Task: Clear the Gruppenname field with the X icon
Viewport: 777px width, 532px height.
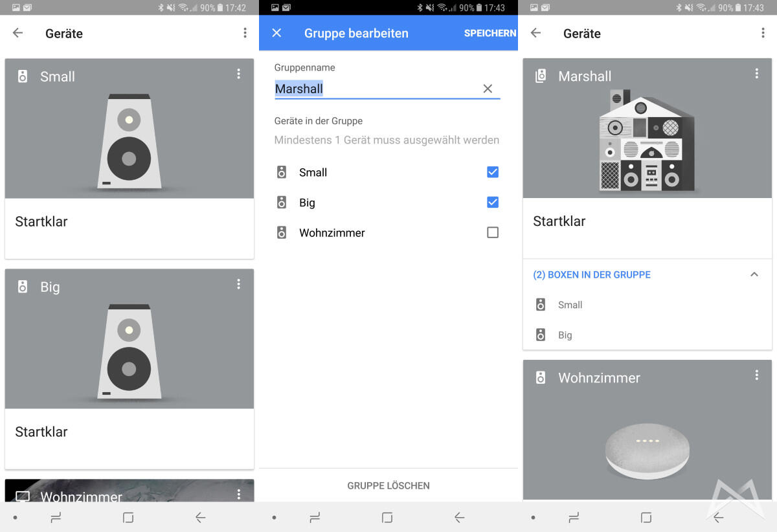Action: tap(488, 89)
